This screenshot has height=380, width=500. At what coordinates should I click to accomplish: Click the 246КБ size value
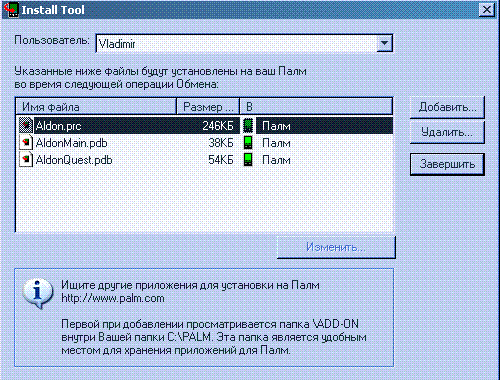pyautogui.click(x=218, y=126)
